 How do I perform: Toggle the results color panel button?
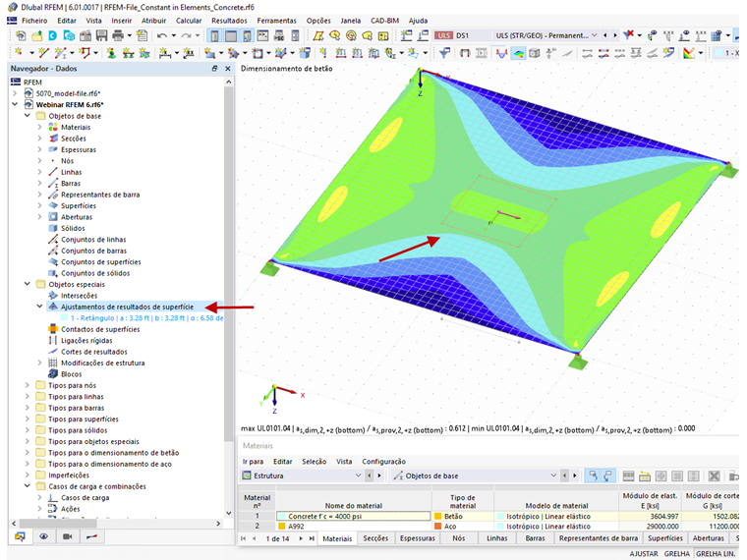point(248,35)
